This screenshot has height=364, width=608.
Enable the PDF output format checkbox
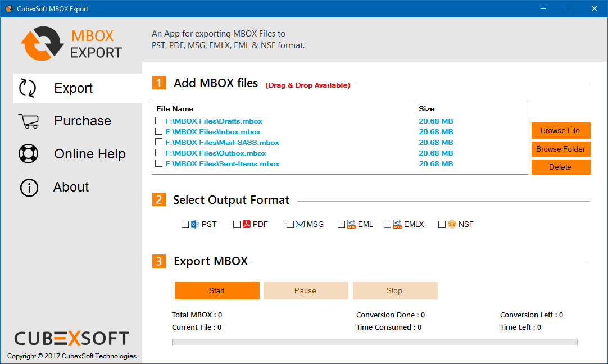tap(237, 225)
